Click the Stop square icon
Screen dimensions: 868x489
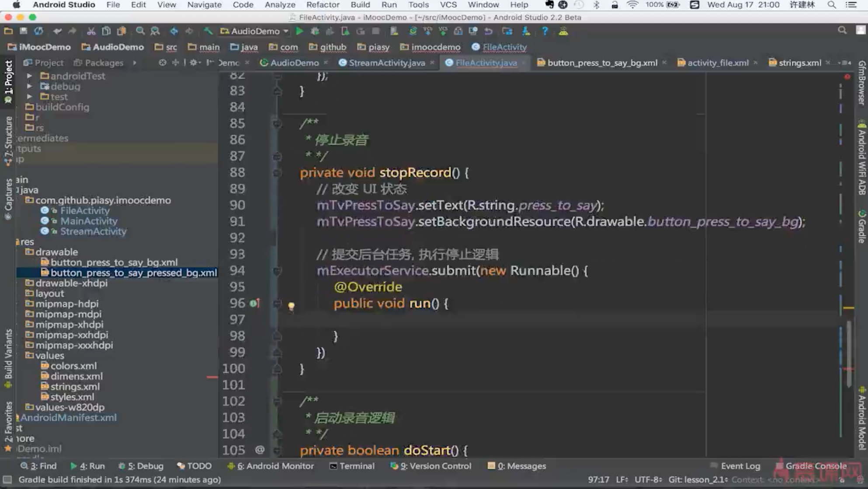(x=375, y=31)
